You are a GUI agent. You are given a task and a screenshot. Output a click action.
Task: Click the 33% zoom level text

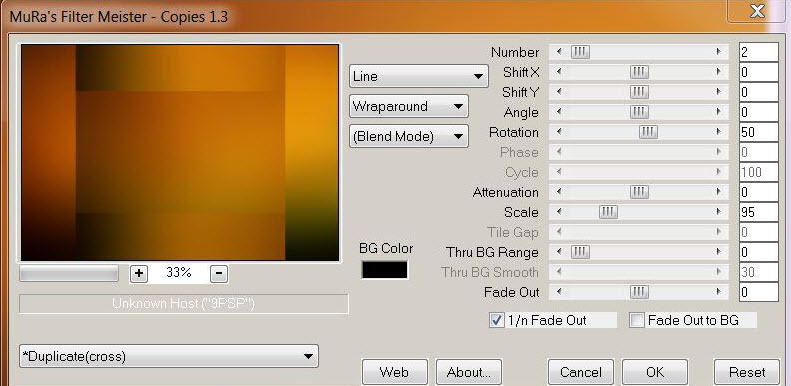pyautogui.click(x=179, y=272)
